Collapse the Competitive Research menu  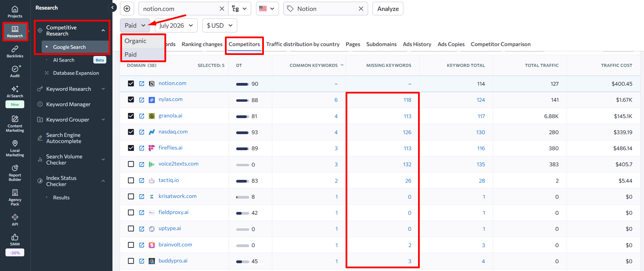103,30
